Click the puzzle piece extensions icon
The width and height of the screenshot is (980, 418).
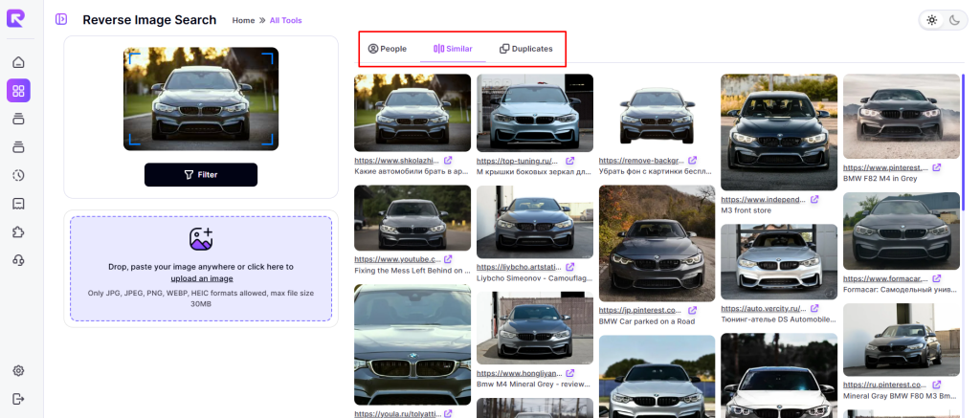(x=18, y=231)
